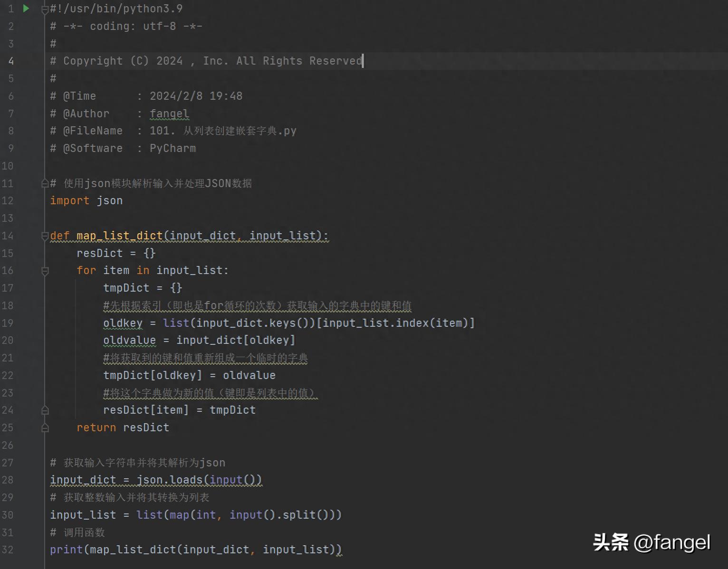
Task: Click fold end marker at resDict[item] line
Action: (x=45, y=410)
